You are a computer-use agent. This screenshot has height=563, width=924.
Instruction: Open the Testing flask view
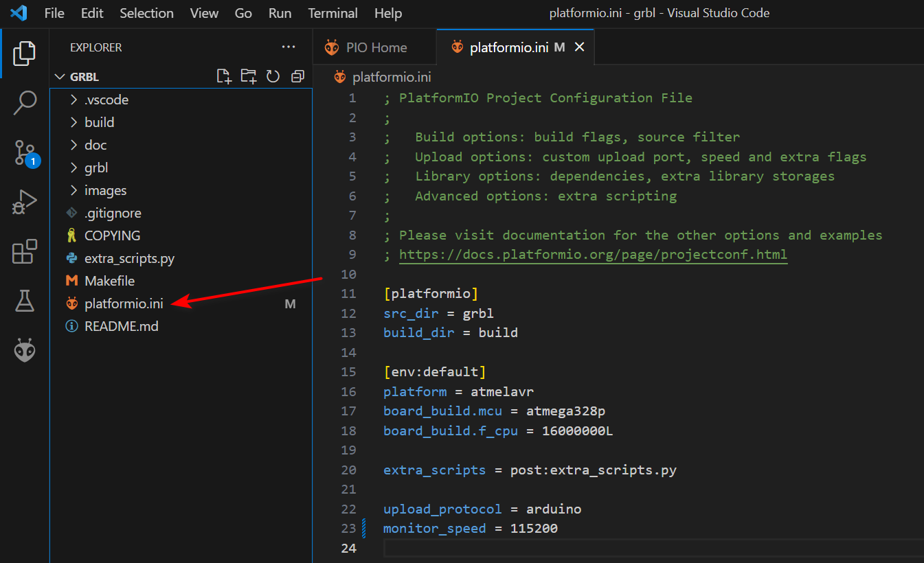point(24,301)
